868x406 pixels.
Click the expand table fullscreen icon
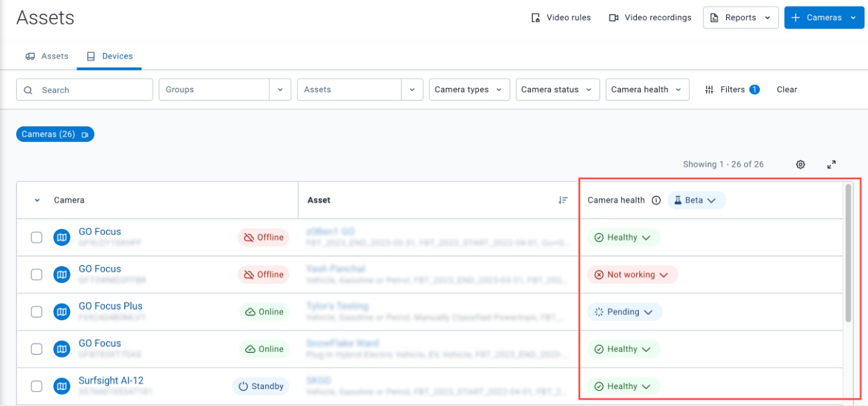[x=831, y=165]
